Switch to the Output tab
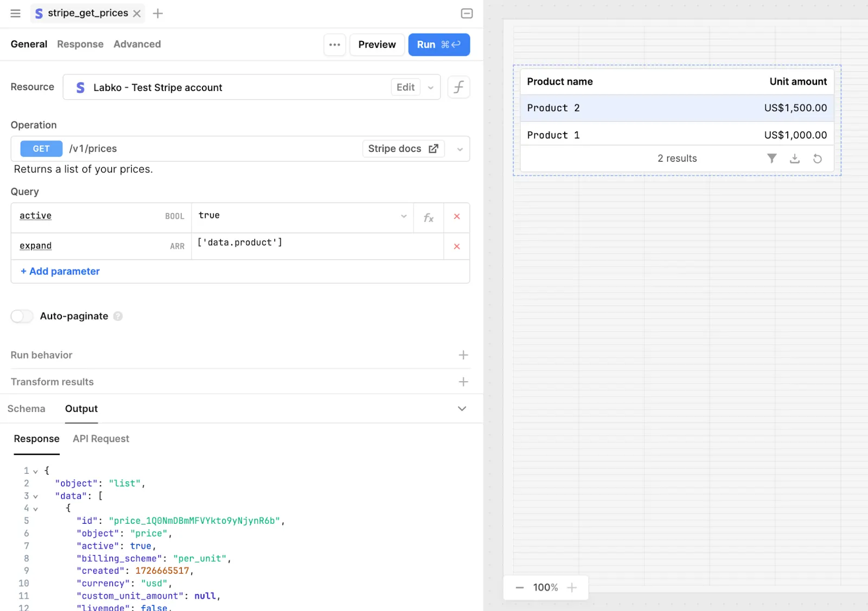 [x=81, y=409]
